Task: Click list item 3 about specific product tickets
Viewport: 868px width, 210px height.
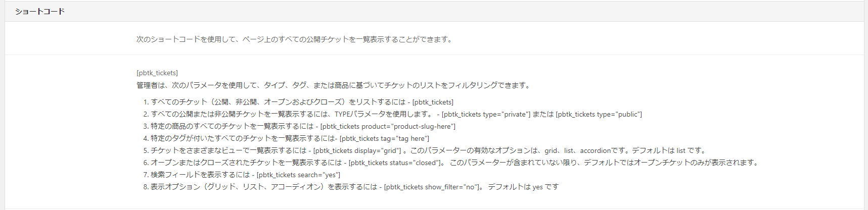Action: point(299,126)
